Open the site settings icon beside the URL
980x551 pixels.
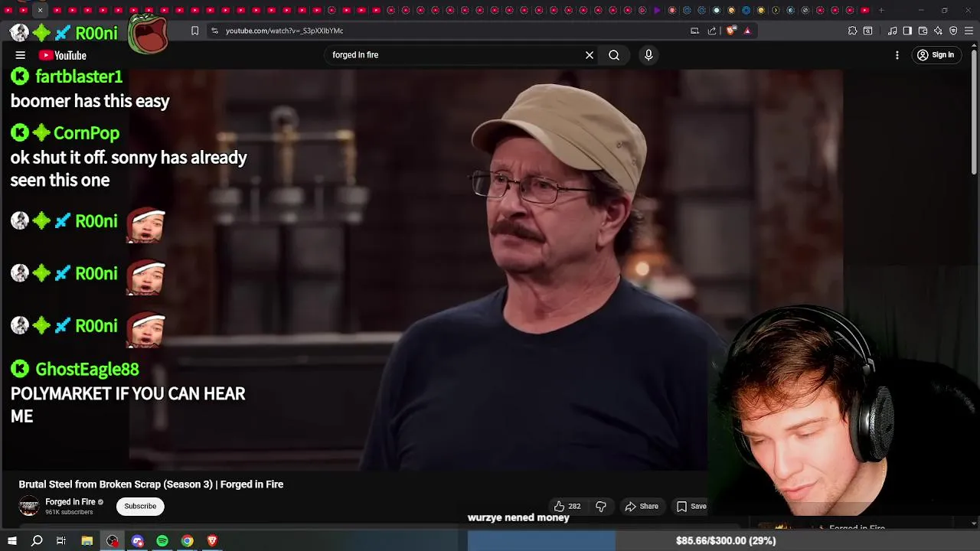(x=214, y=31)
